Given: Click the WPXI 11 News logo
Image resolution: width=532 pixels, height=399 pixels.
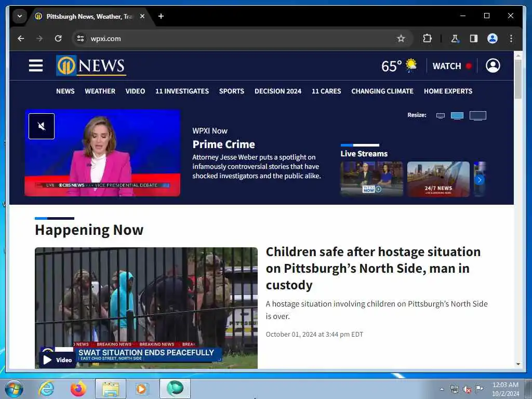Looking at the screenshot, I should [x=91, y=65].
